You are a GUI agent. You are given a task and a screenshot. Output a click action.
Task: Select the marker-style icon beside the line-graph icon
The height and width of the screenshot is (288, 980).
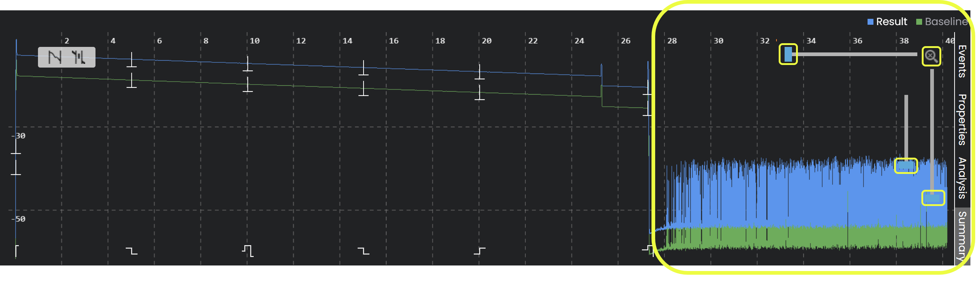79,58
